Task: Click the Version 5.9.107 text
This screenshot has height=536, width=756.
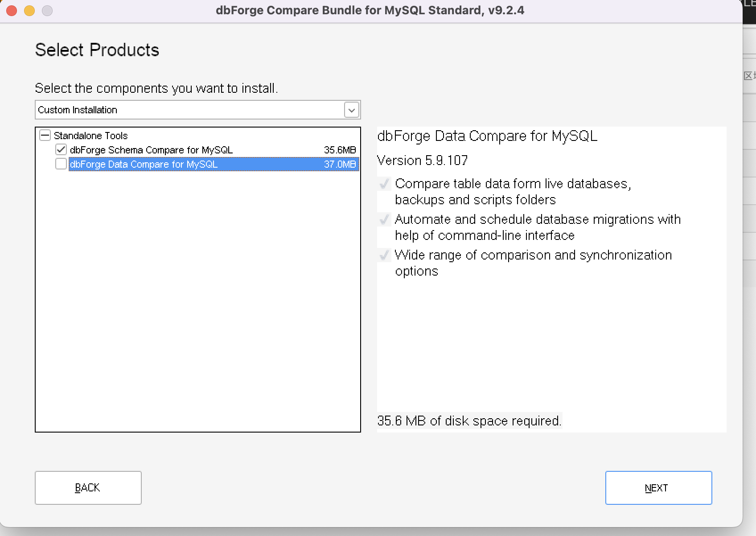Action: click(423, 161)
